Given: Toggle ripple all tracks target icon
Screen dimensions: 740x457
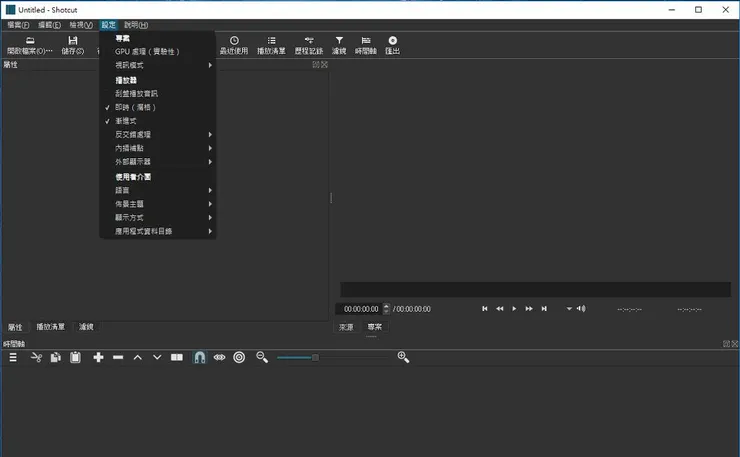Looking at the screenshot, I should tap(239, 357).
